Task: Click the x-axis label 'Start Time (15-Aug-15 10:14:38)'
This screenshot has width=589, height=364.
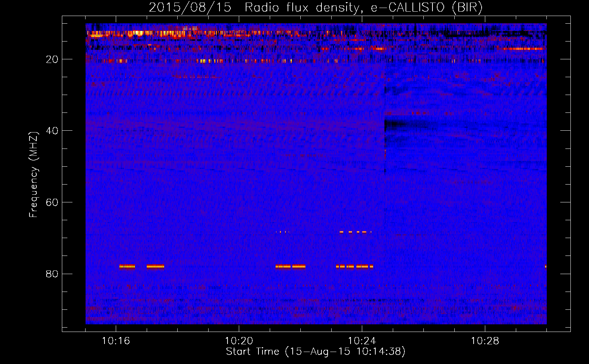Action: click(316, 352)
